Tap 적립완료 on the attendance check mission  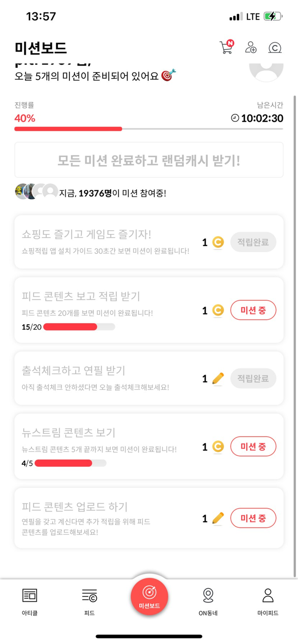coord(253,378)
